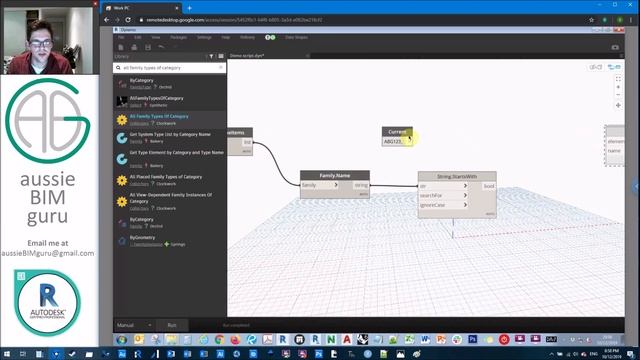This screenshot has width=640, height=360.
Task: Select Get System Type List by Category Name
Action: tap(170, 138)
